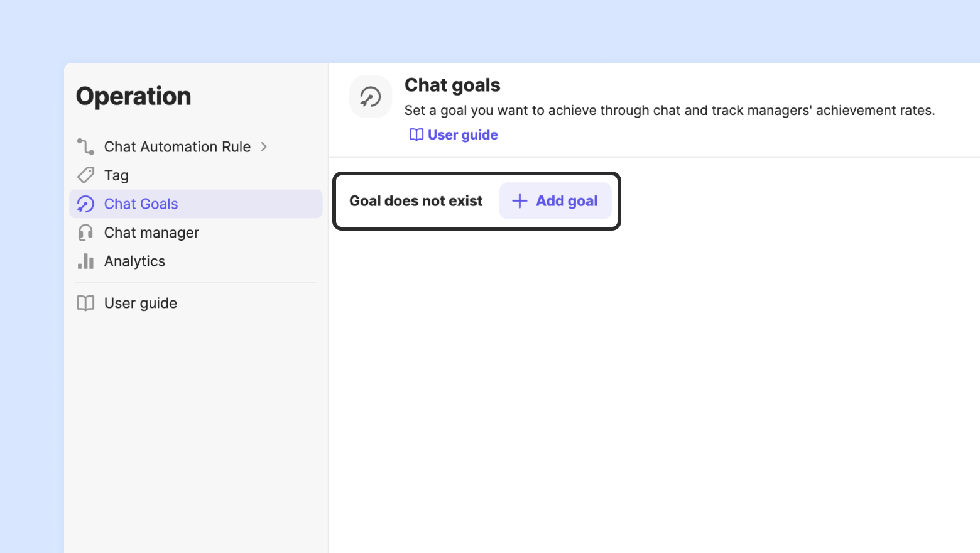
Task: Click the plus icon on Add goal
Action: tap(520, 201)
